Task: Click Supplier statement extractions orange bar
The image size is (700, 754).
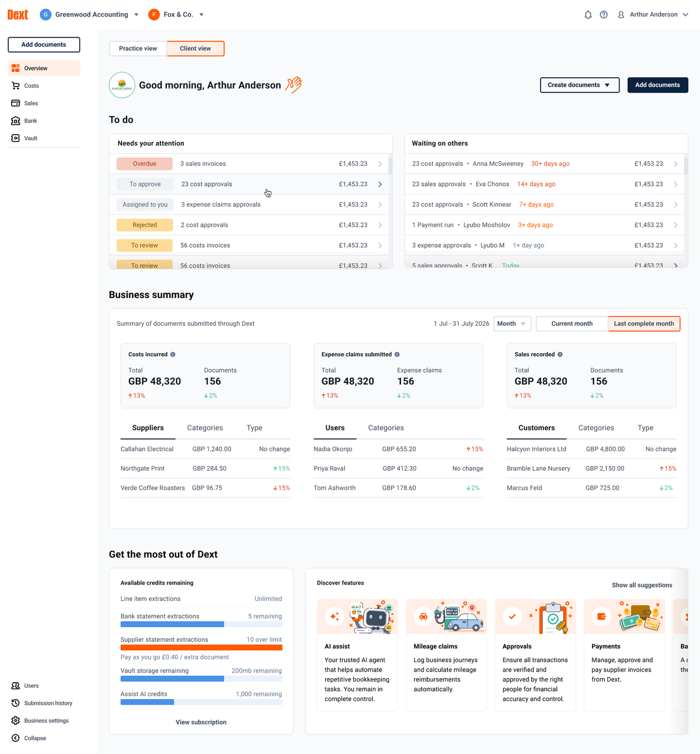Action: (x=201, y=647)
